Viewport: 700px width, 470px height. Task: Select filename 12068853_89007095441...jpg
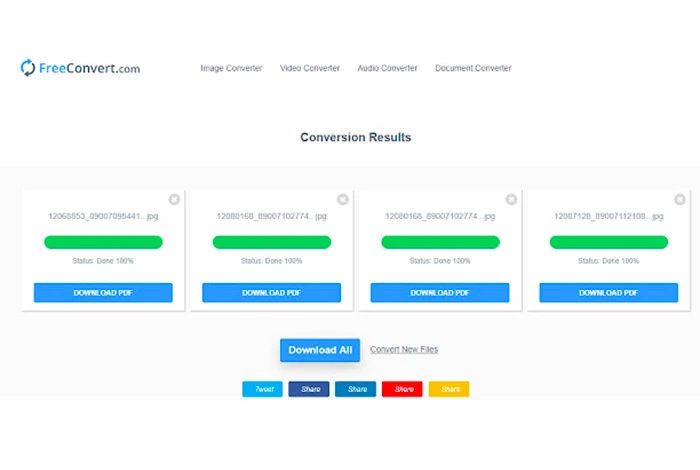(x=103, y=216)
